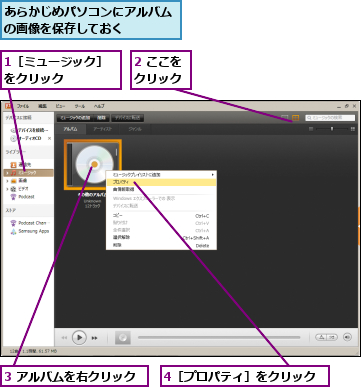Screen dimensions: 361x387
Task: Select Podcast in the library list
Action: pyautogui.click(x=26, y=197)
